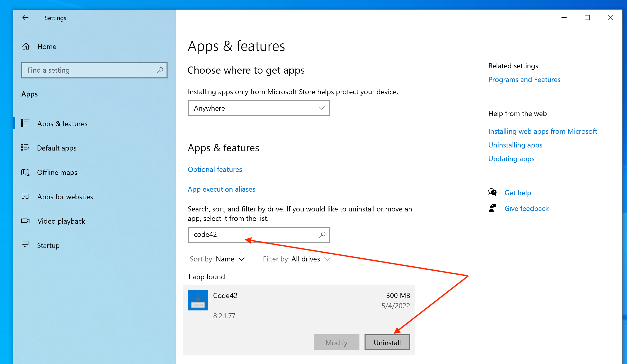Open the Optional features link
The width and height of the screenshot is (627, 364).
pyautogui.click(x=215, y=169)
